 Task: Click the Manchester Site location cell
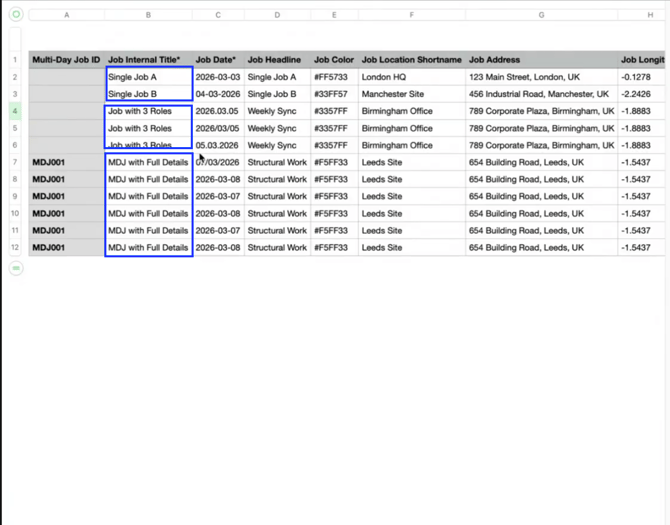[x=411, y=94]
